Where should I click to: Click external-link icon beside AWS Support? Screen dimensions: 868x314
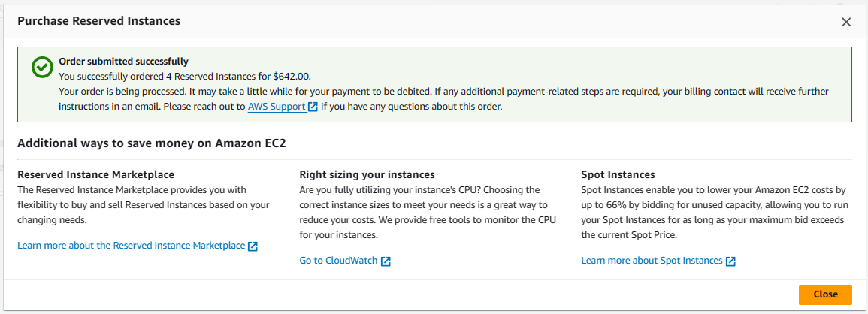point(313,107)
